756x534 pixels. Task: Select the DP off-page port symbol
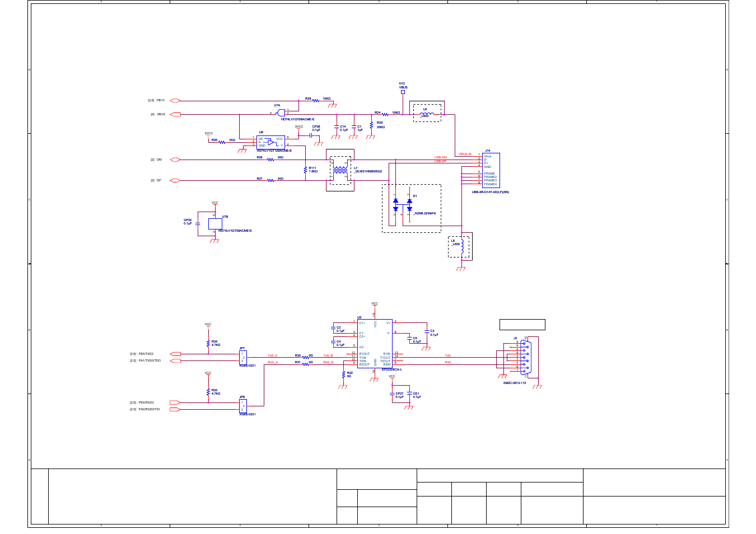coord(175,180)
